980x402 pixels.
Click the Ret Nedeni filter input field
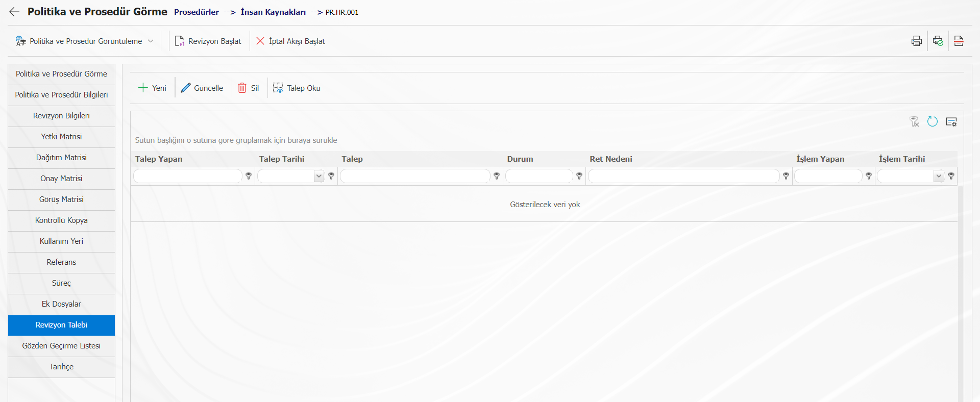coord(683,176)
